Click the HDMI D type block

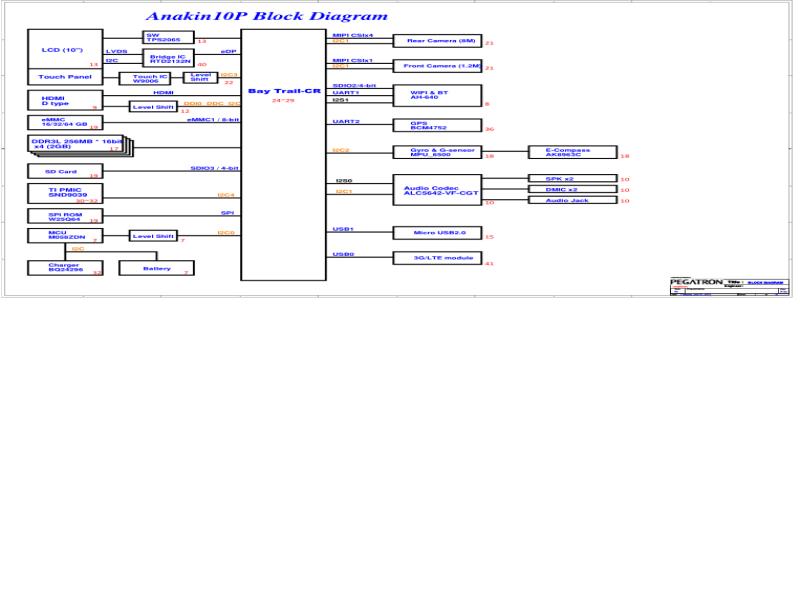(65, 100)
